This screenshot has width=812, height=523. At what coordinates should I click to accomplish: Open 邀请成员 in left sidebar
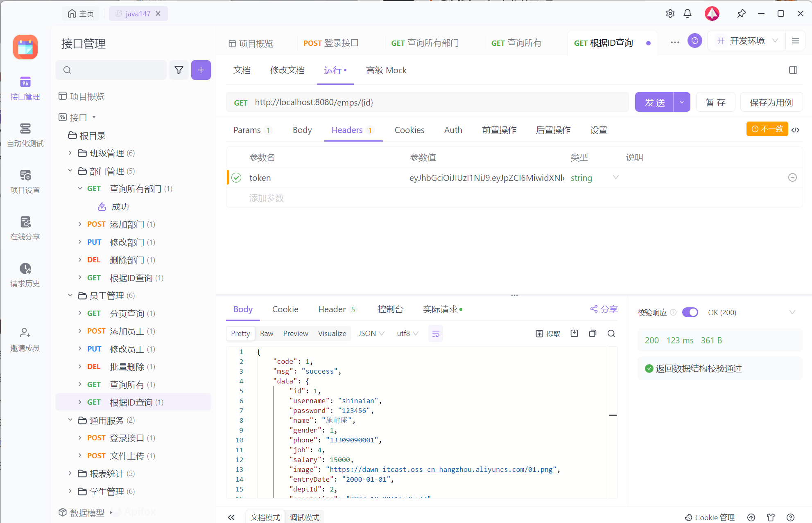25,340
